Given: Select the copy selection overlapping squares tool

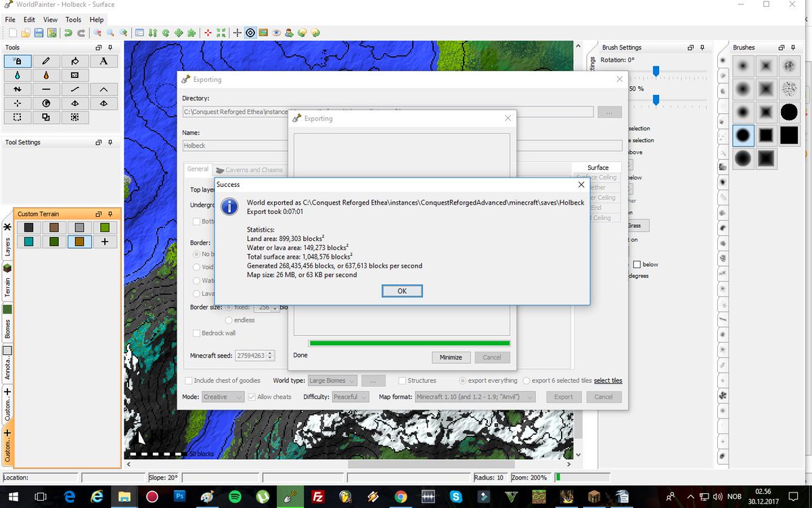Looking at the screenshot, I should pyautogui.click(x=46, y=117).
